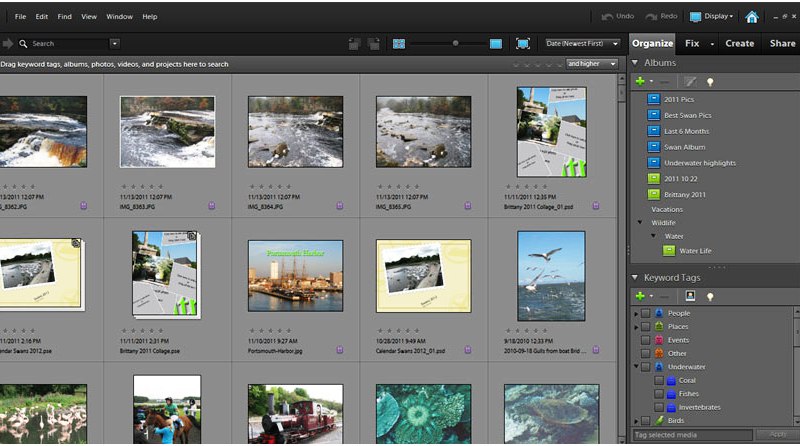
Task: Open the Fix tab dropdown arrow
Action: click(x=712, y=44)
